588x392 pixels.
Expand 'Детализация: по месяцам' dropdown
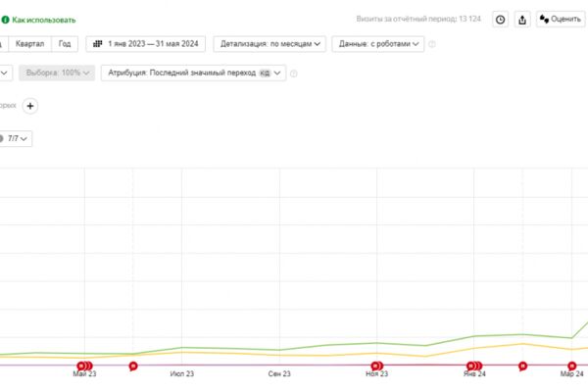269,44
